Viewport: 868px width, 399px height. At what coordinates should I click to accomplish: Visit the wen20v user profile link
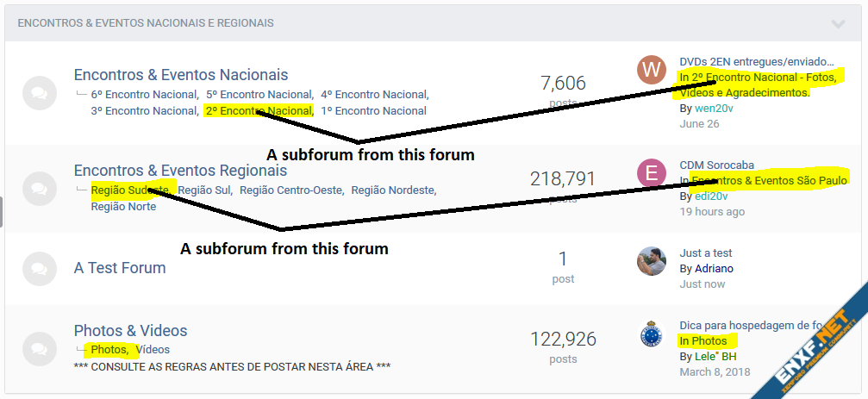tap(714, 108)
